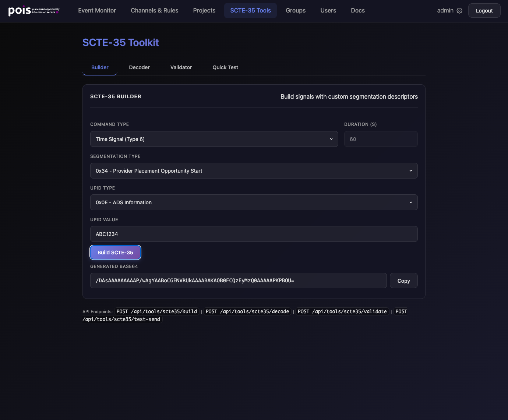
Task: Log out using Logout button
Action: (484, 11)
